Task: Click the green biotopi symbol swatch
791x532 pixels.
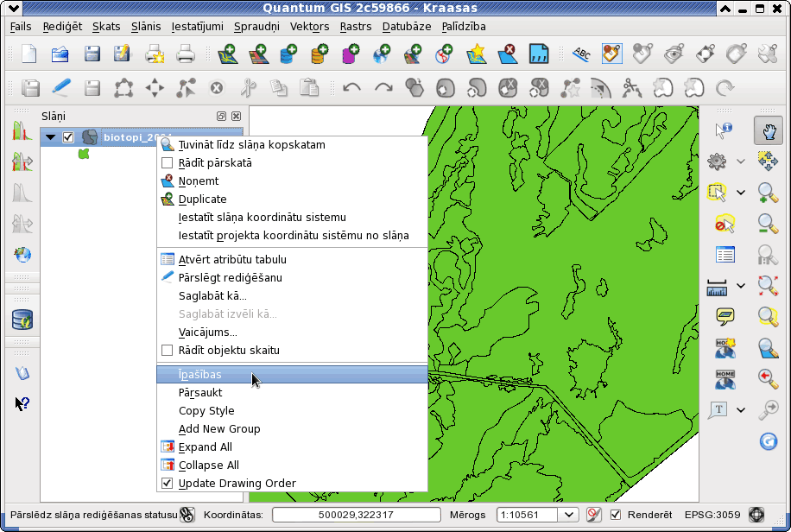Action: point(84,154)
